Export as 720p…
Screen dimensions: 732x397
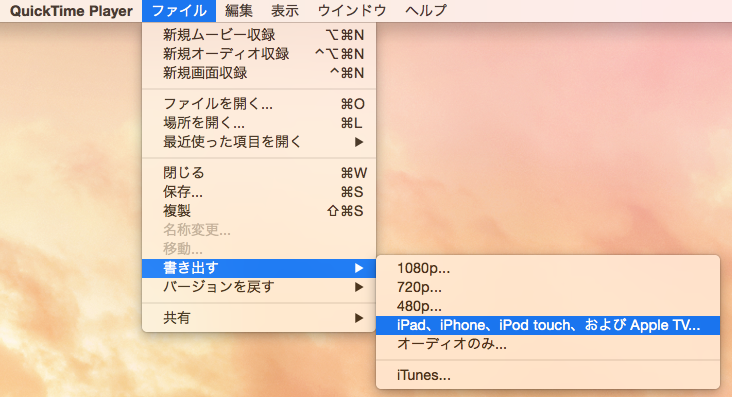tap(548, 287)
